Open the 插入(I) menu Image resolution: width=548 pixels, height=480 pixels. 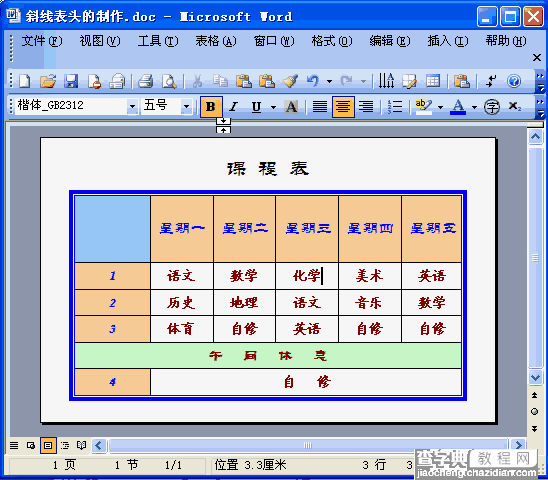tap(448, 41)
